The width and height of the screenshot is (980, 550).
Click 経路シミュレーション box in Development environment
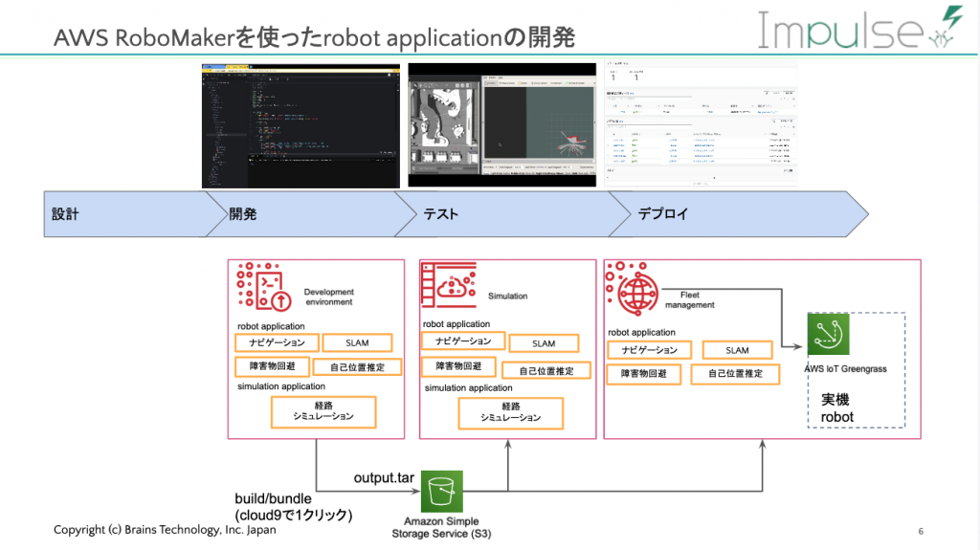tap(323, 412)
